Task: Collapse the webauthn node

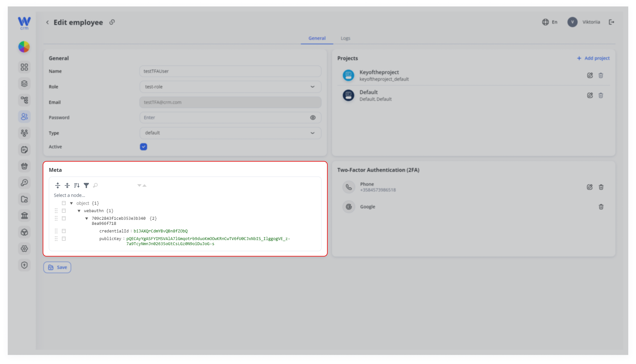Action: [79, 211]
